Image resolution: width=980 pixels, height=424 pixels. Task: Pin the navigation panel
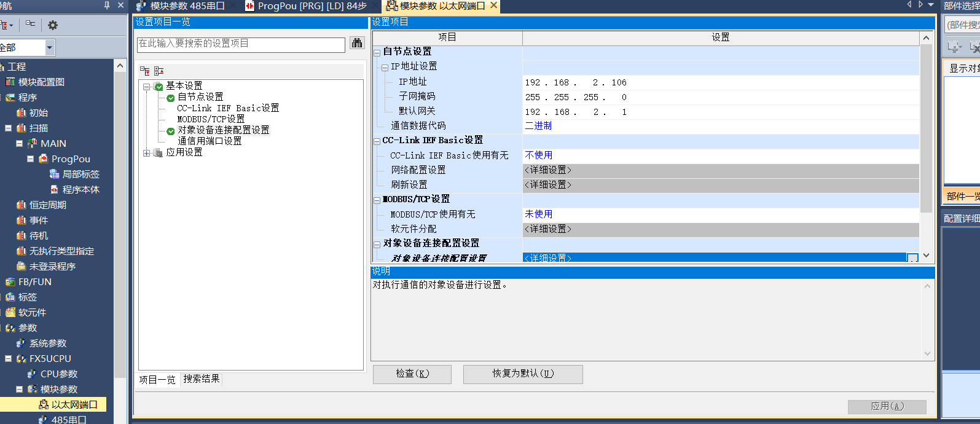107,6
